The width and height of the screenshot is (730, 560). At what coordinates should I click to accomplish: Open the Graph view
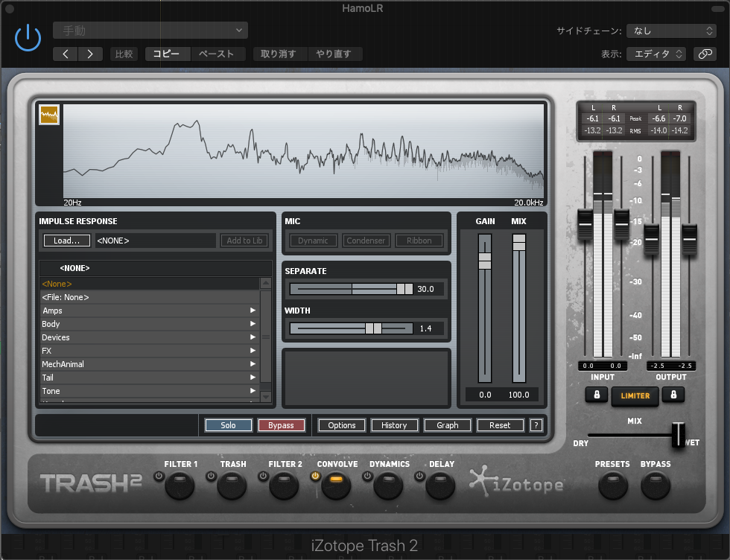[448, 425]
